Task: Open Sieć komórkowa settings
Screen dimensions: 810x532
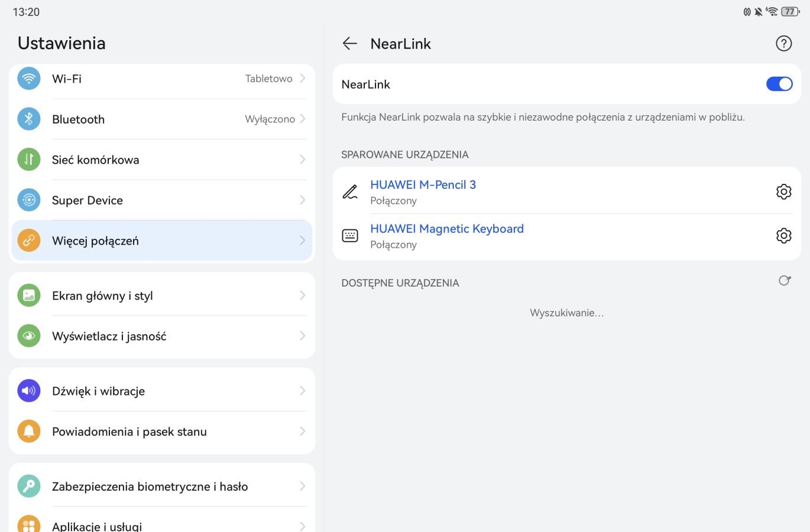Action: [162, 159]
